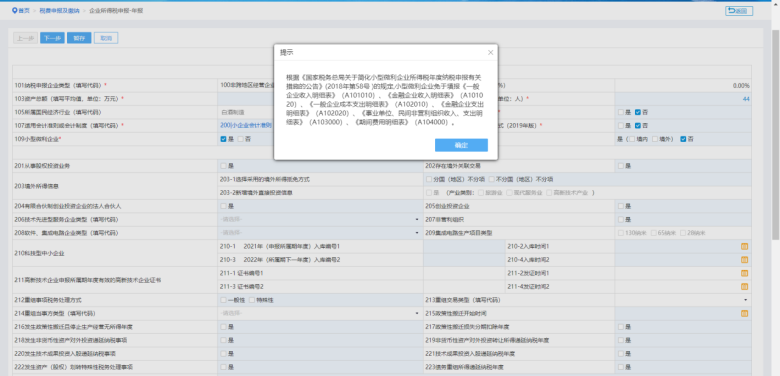Check 是 for 207非营利组织
This screenshot has height=376, width=780.
click(621, 219)
